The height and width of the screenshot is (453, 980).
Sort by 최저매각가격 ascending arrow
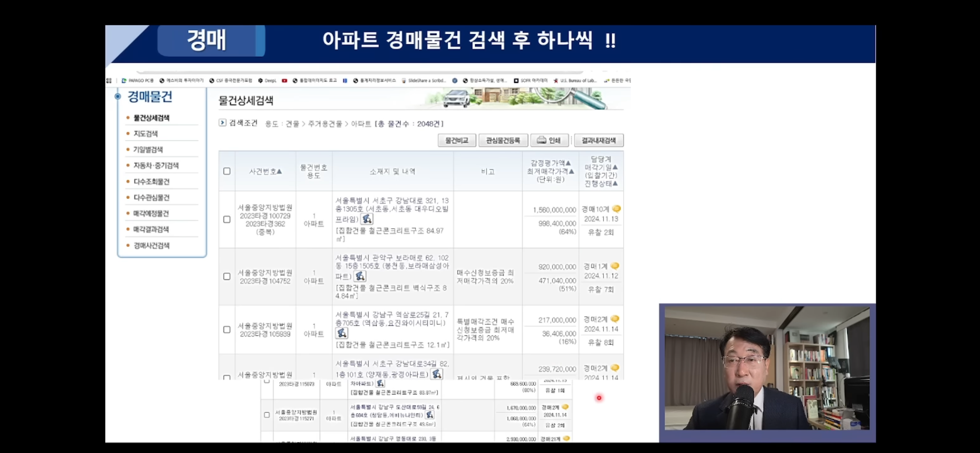pos(571,171)
